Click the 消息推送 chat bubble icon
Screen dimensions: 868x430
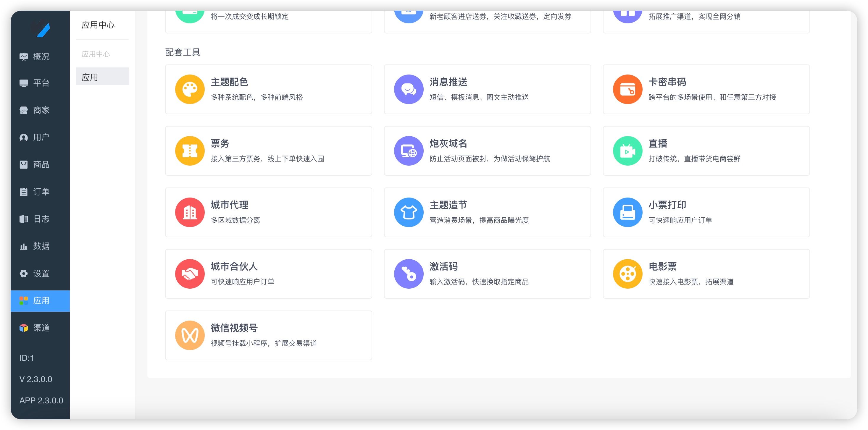pyautogui.click(x=408, y=89)
